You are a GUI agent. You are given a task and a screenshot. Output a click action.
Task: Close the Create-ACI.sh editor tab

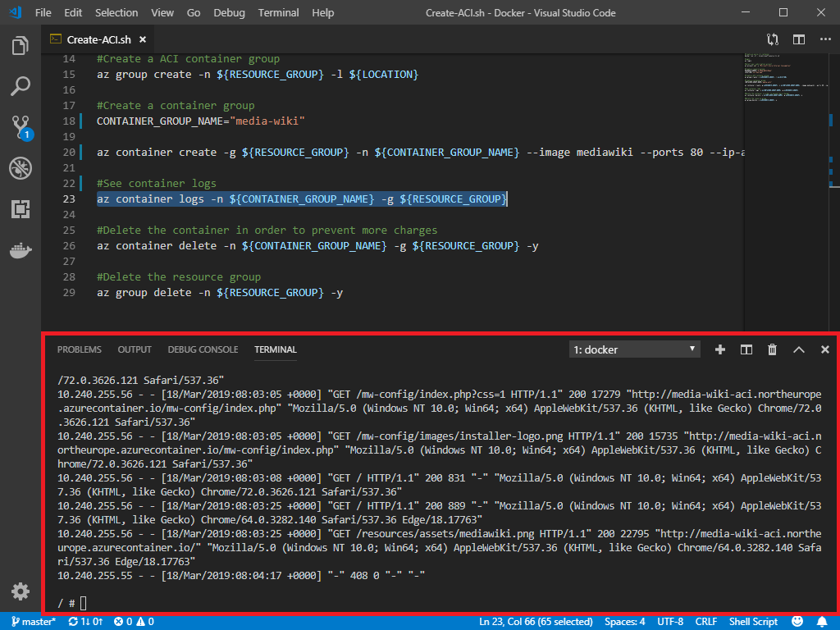(143, 39)
